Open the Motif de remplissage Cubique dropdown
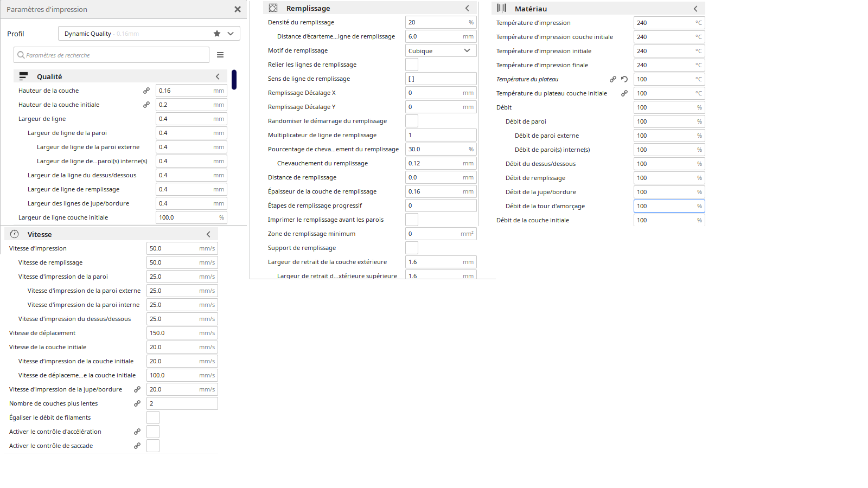The width and height of the screenshot is (868, 488). coord(441,50)
